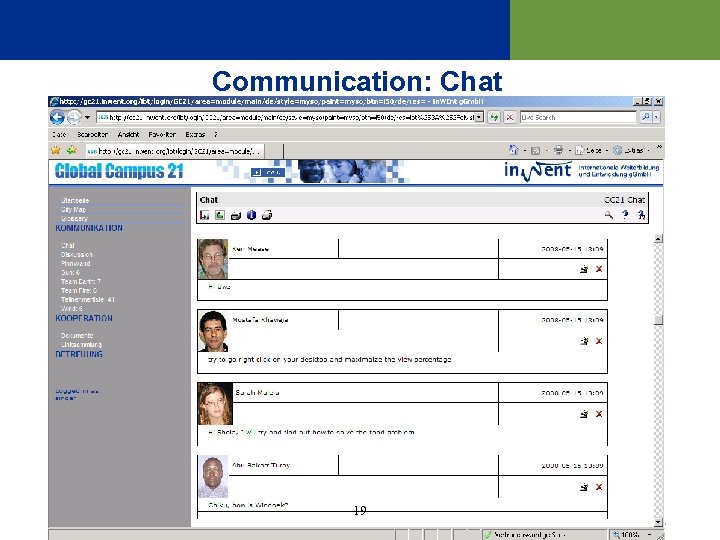Click reply icon on Sarah's message

click(584, 414)
